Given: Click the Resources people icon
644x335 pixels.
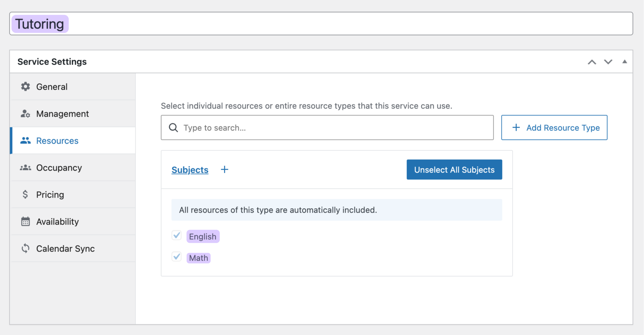Looking at the screenshot, I should coord(25,141).
